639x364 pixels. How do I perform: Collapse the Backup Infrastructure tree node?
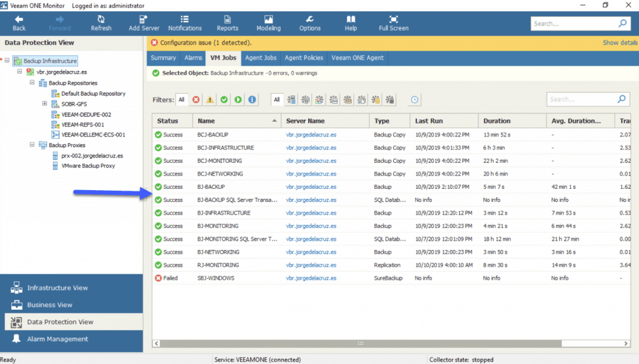(7, 60)
